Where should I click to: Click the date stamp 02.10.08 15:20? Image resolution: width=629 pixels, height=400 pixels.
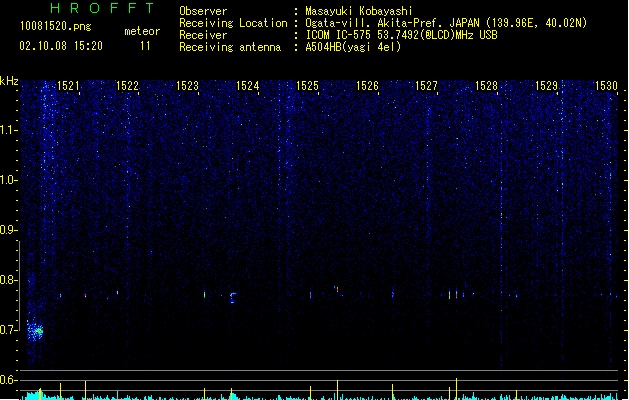click(x=61, y=46)
